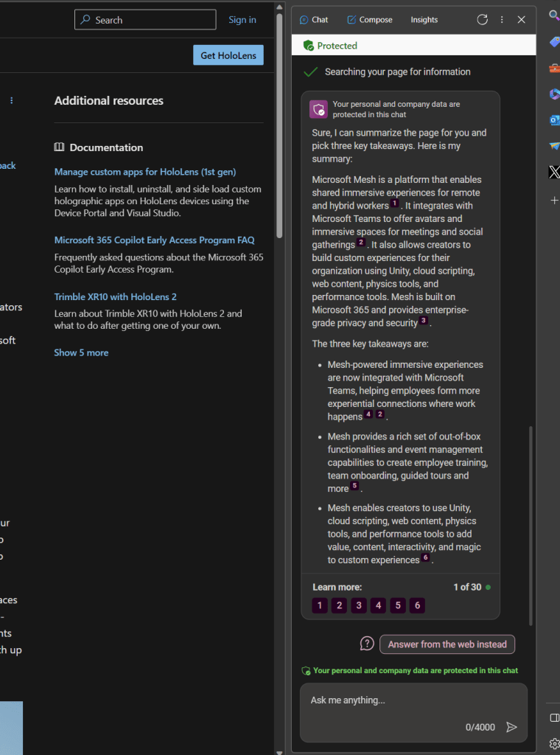
Task: Click the webpage vertical scrollbar thumb
Action: coord(279,125)
